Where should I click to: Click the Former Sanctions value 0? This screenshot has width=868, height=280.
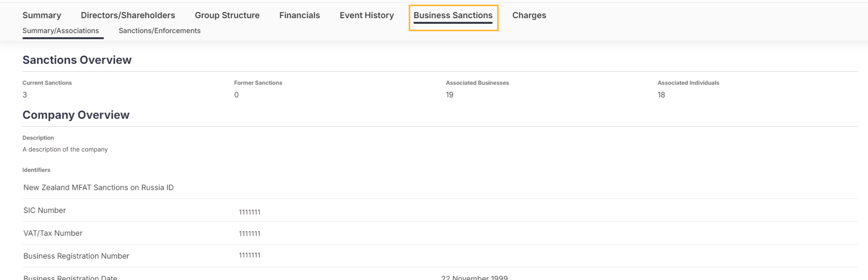(236, 95)
